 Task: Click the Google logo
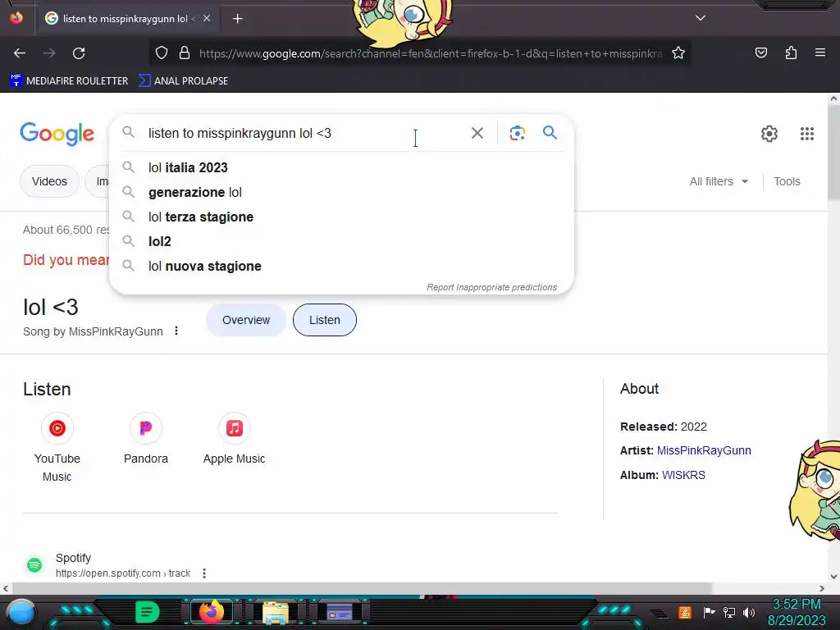[57, 134]
